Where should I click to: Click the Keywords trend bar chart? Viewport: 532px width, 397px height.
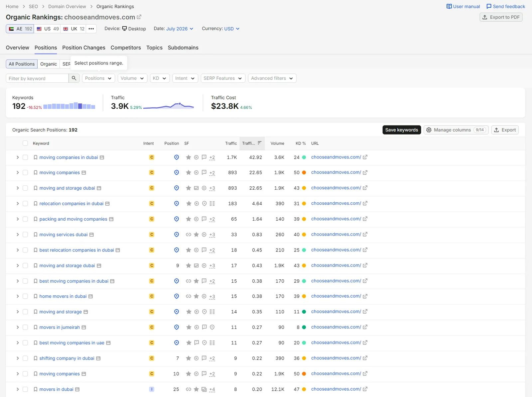[x=69, y=106]
